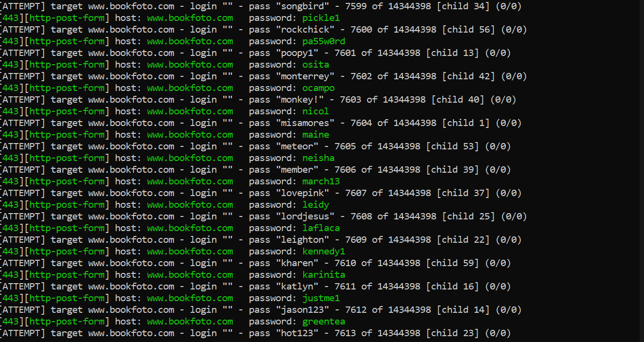Click the attempt counter number 7606
The image size is (644, 342).
coord(345,170)
